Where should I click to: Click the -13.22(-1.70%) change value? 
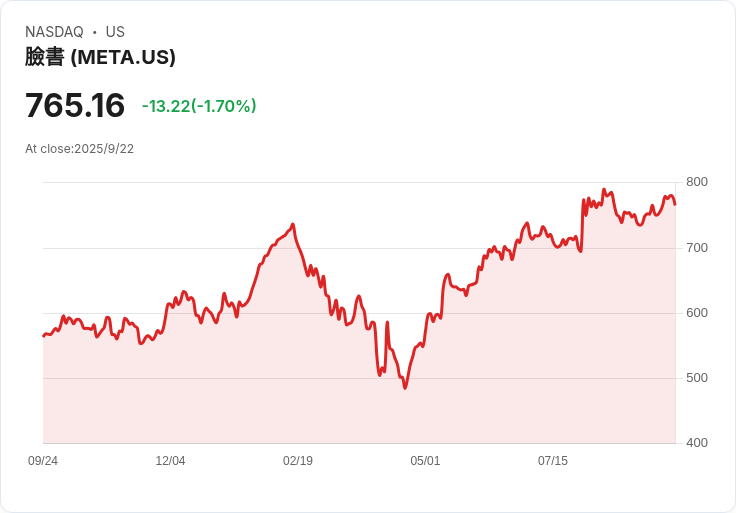(199, 106)
